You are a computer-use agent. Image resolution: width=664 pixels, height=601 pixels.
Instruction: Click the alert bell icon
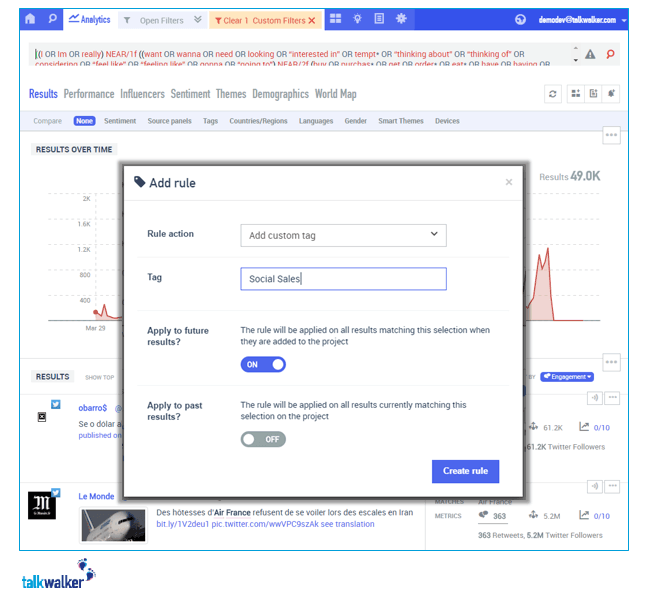tap(611, 94)
